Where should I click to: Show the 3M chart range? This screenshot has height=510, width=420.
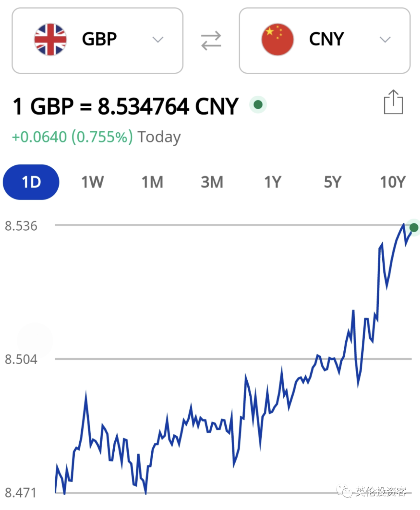(x=212, y=182)
